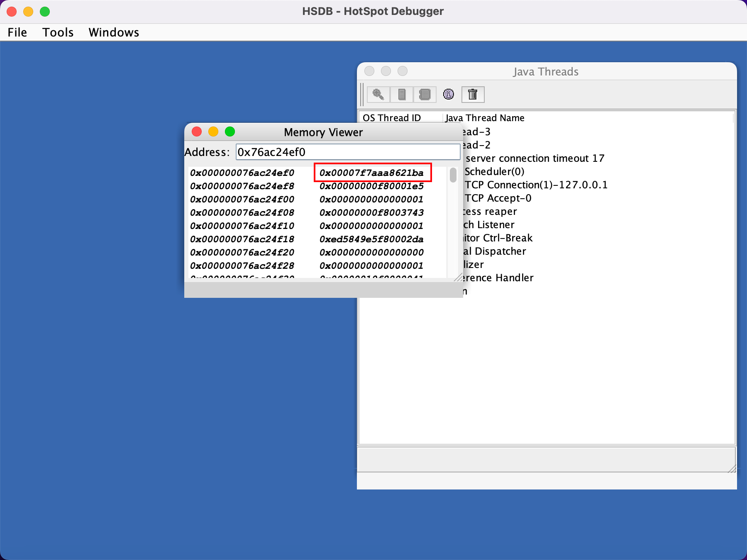Click memory address 0x000000076ac24f28

pyautogui.click(x=242, y=266)
